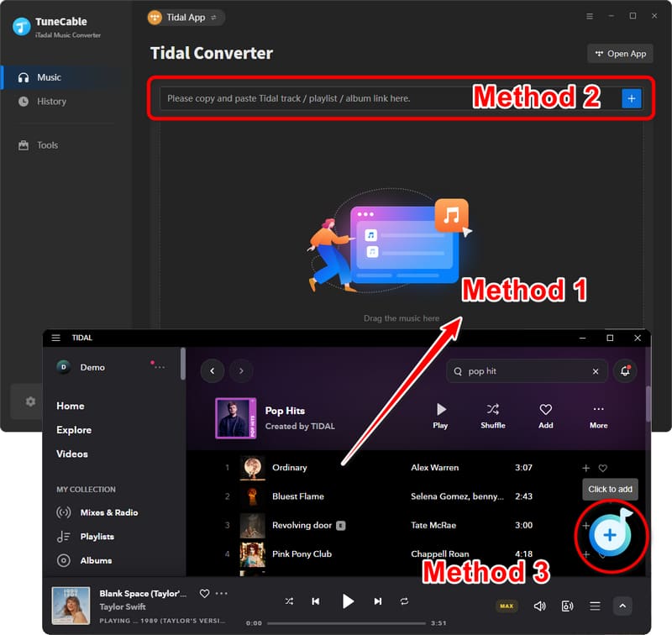Select the track Pink Pony Club
Viewport: 672px width, 635px height.
(x=302, y=554)
